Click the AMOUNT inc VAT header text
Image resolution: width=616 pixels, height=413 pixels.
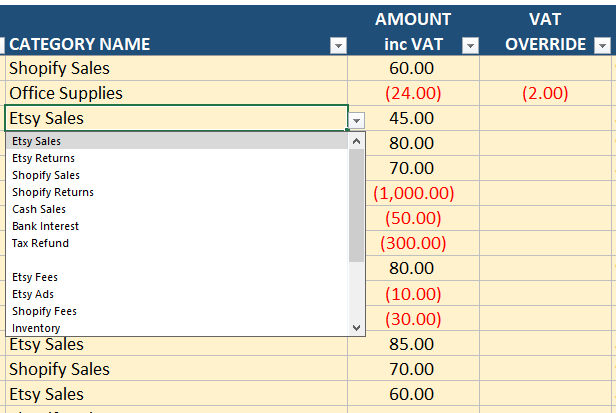413,31
